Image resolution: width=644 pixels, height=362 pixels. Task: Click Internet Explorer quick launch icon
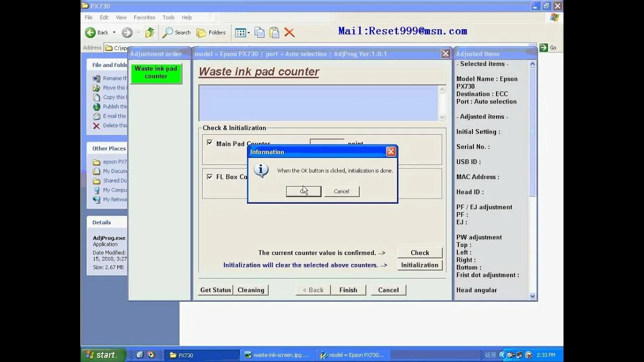[x=140, y=355]
